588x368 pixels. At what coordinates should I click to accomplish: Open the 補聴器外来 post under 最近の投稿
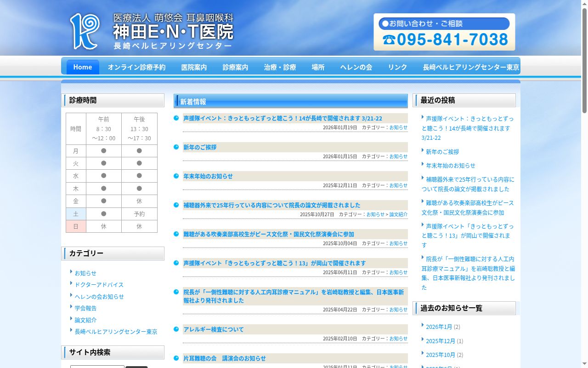tap(468, 184)
